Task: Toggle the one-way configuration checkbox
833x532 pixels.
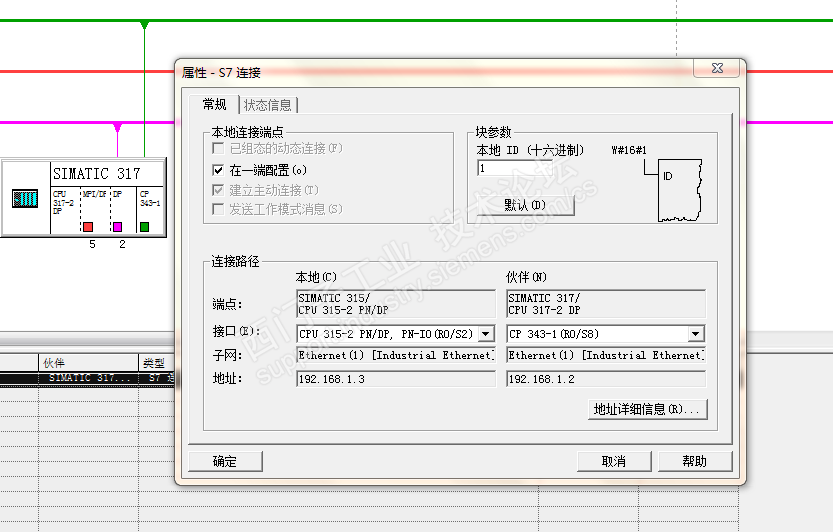Action: tap(218, 170)
